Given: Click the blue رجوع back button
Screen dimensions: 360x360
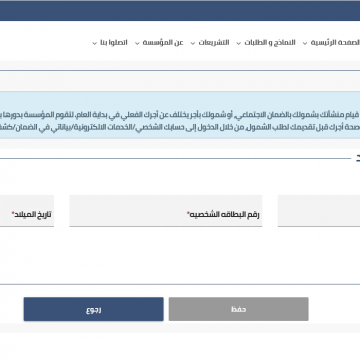Looking at the screenshot, I should click(94, 309).
